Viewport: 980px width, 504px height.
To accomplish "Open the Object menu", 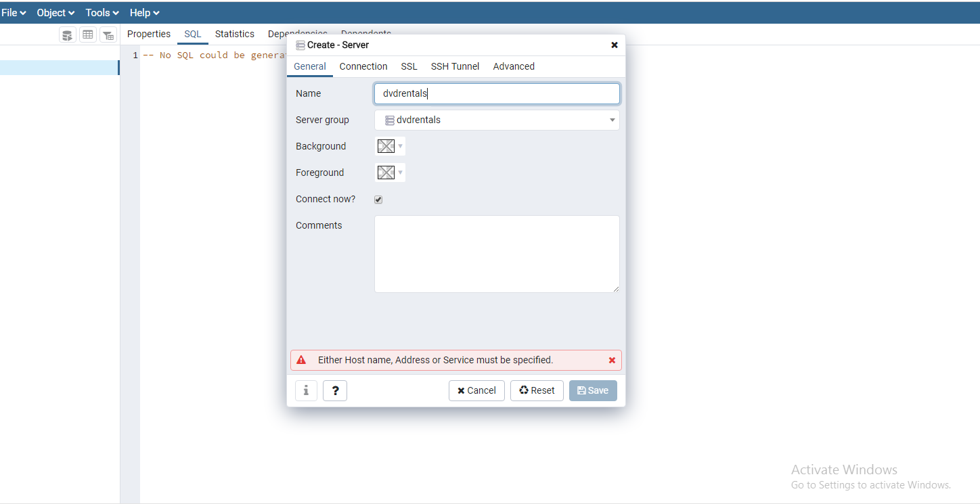I will [x=55, y=13].
